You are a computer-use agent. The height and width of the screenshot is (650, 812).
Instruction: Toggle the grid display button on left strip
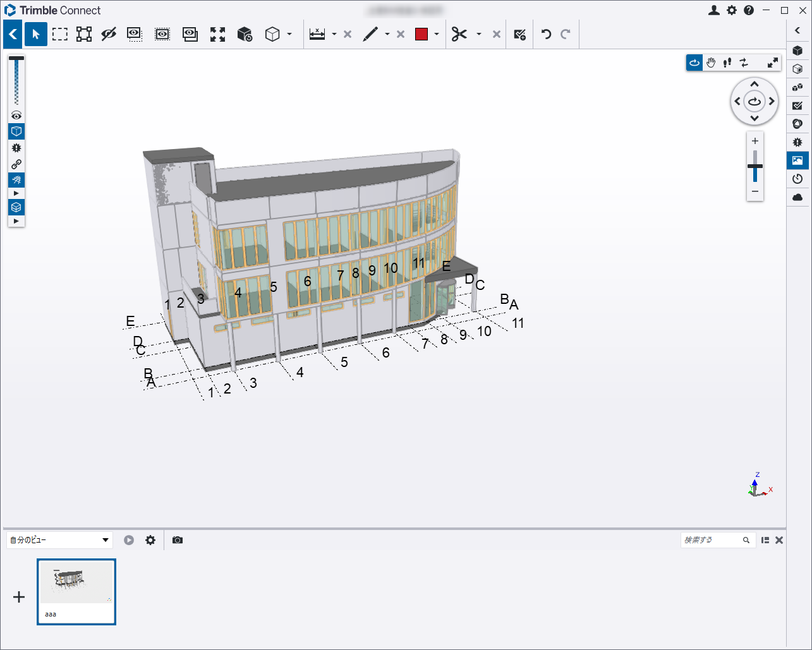click(x=16, y=180)
